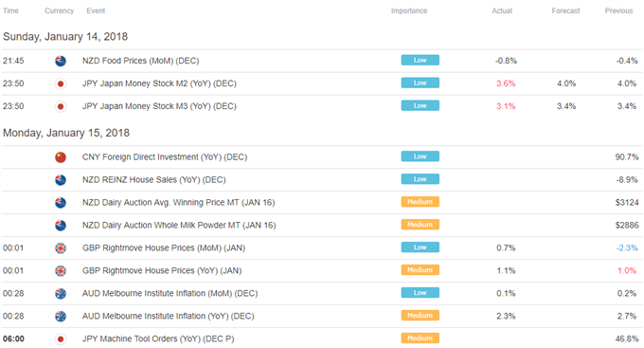This screenshot has height=348, width=644.
Task: Click the Monday, January 15, 2018 date heading
Action: (x=66, y=133)
